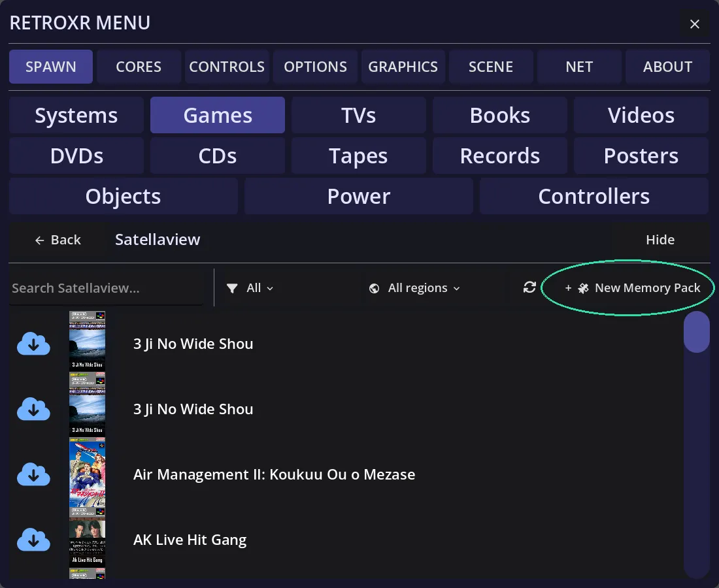Expand the All regions dropdown
The height and width of the screenshot is (588, 719).
[414, 288]
